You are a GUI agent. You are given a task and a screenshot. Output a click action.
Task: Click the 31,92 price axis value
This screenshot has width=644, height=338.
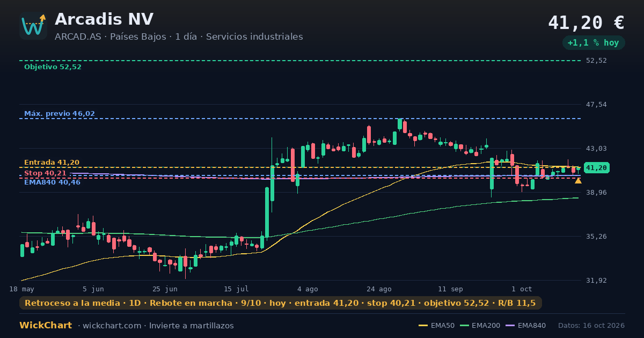[596, 281]
